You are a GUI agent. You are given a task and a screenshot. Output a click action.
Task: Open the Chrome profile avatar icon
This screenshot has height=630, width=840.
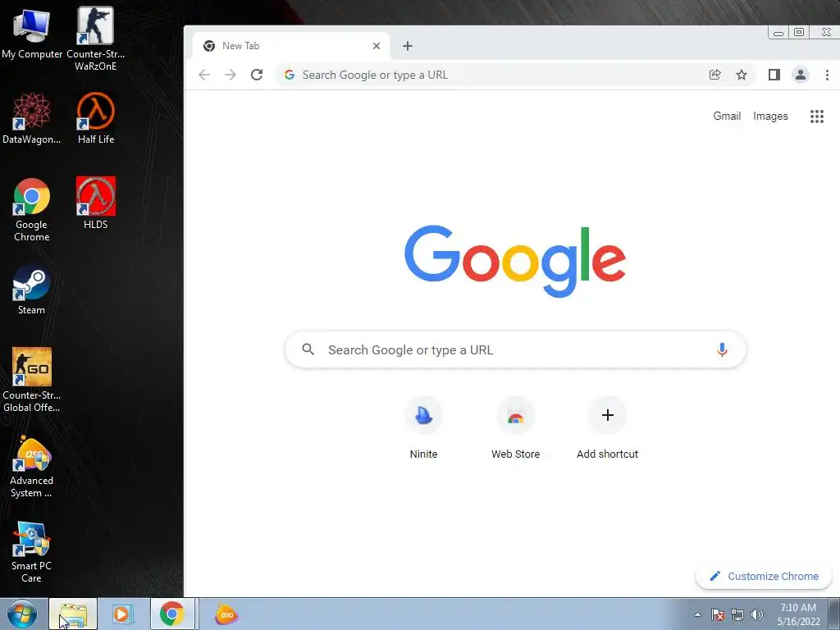click(801, 75)
